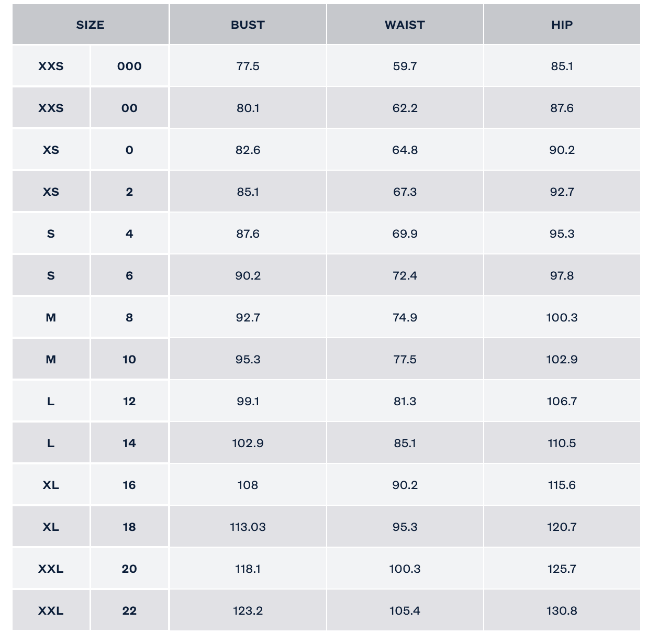Click the HIP column header
This screenshot has height=644, width=647.
[562, 25]
